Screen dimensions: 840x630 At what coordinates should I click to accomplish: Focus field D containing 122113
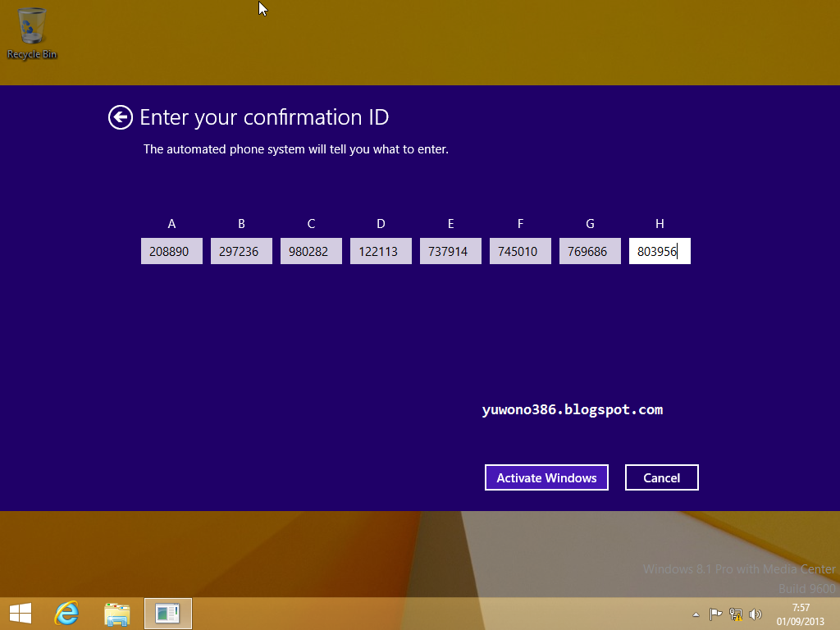tap(381, 251)
